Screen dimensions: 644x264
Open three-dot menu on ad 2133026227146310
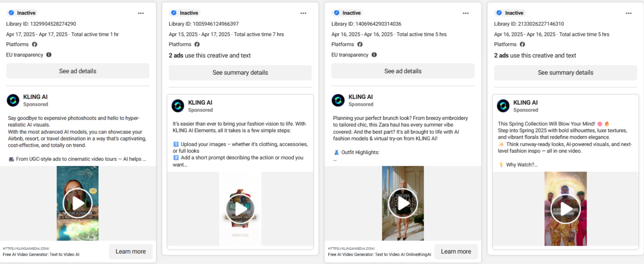[x=629, y=13]
